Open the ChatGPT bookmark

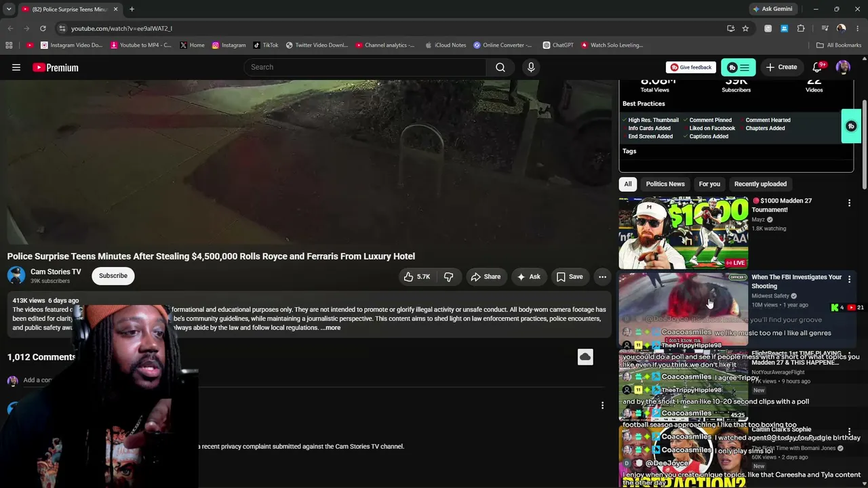click(558, 45)
